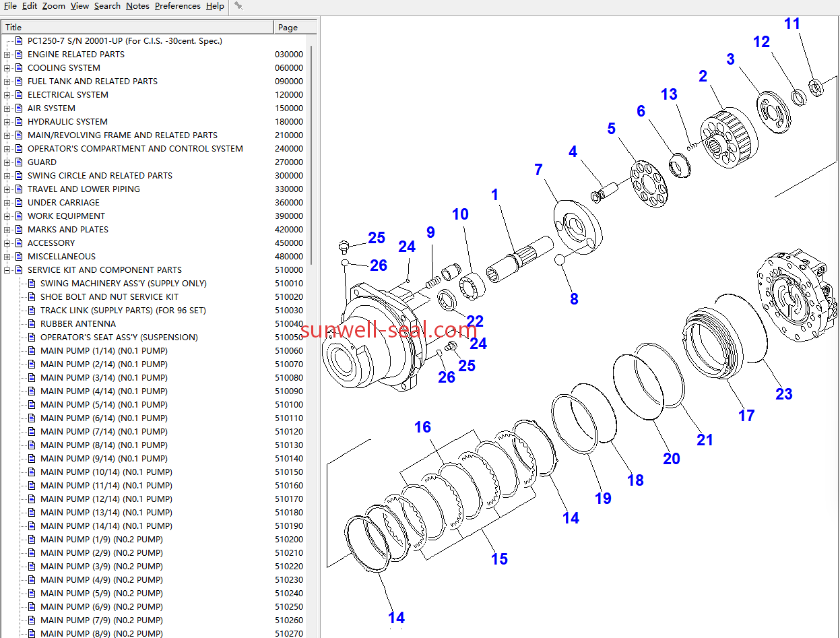Click the page icon next to SHOE BOLT AND NUT SERVICE KIT
The image size is (840, 638).
(31, 297)
